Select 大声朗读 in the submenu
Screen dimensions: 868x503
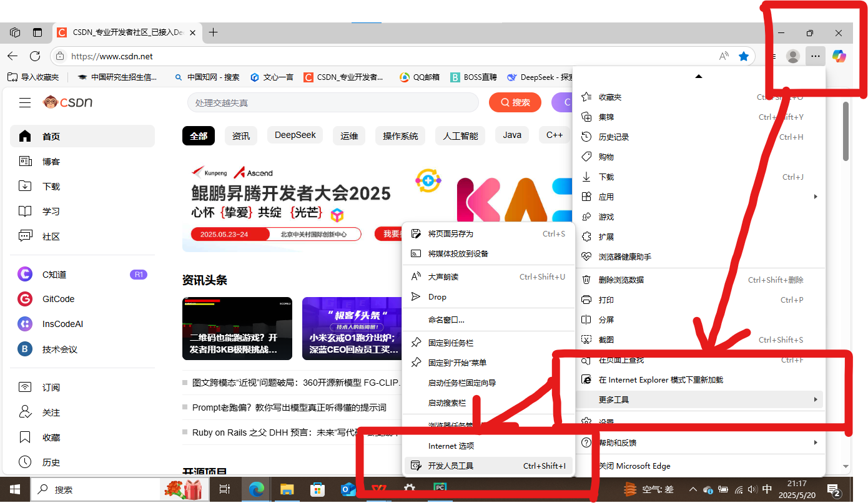(488, 276)
